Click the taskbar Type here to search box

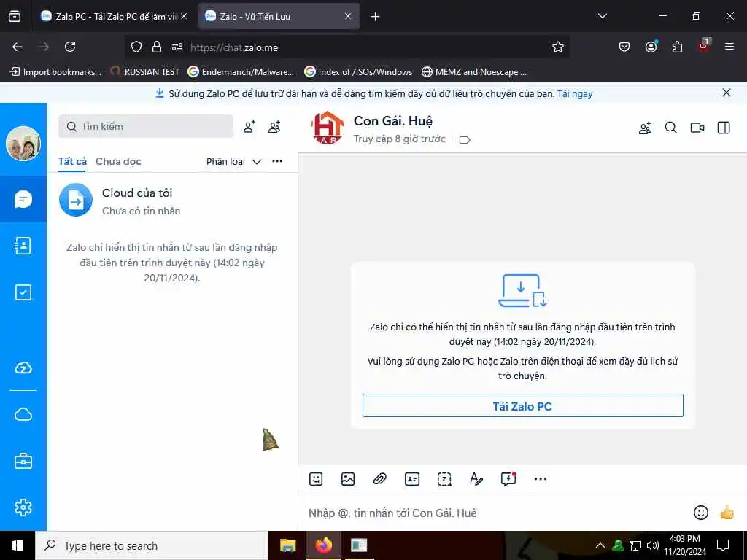pos(152,545)
